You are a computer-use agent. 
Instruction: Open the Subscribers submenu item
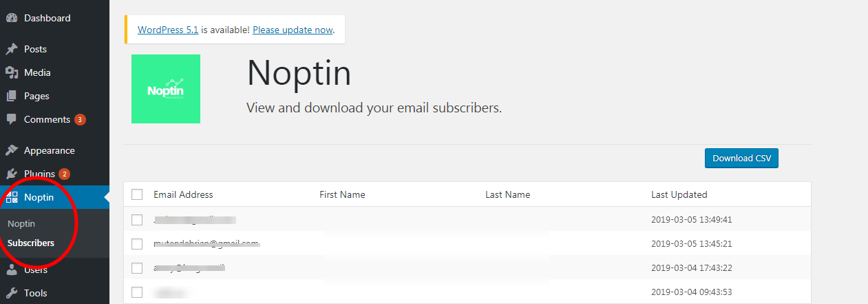(31, 243)
